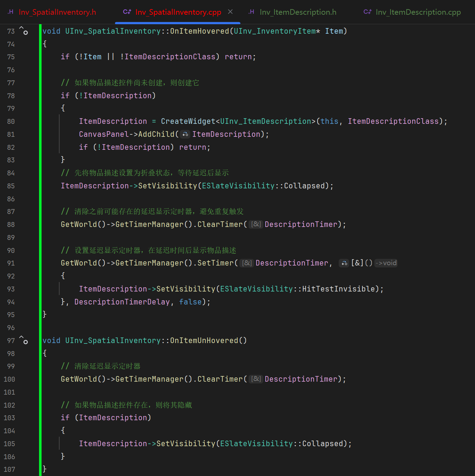The image size is (475, 476).
Task: Click the comment on line 77
Action: click(130, 82)
